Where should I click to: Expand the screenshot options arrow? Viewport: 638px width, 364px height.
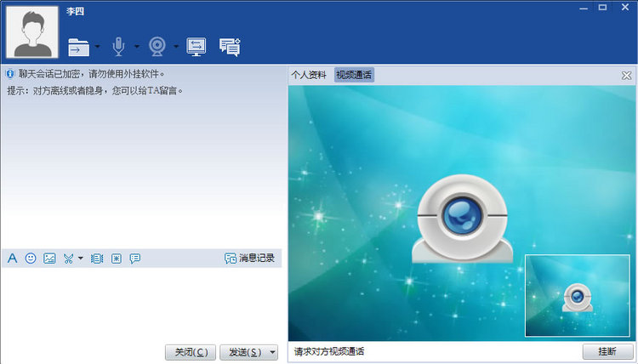(x=81, y=258)
